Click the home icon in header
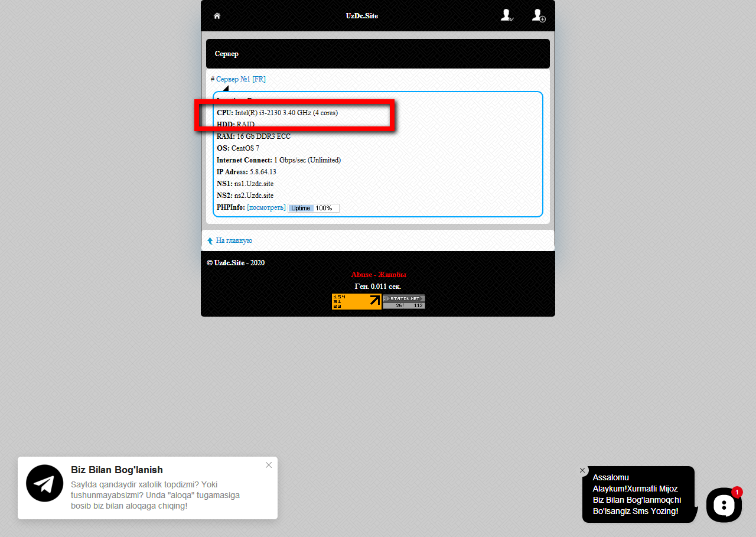 (217, 16)
